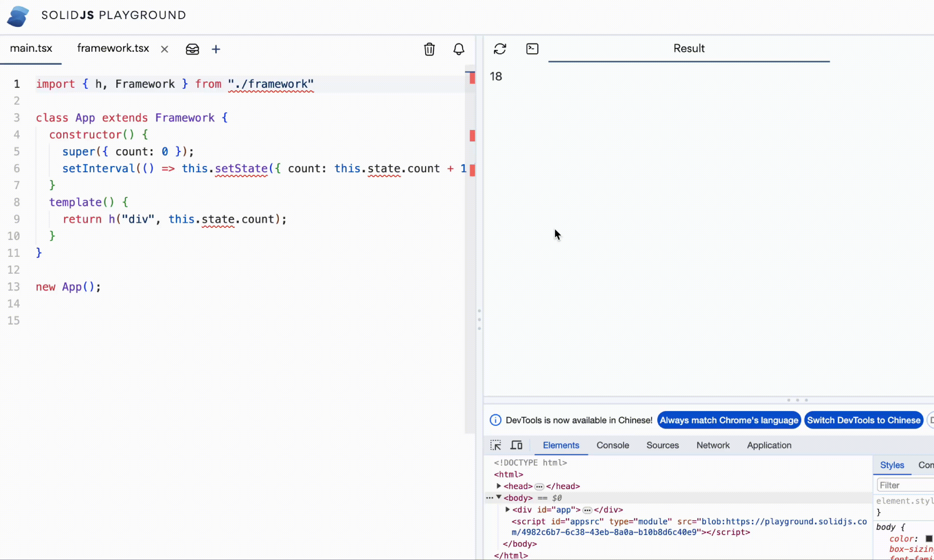934x560 pixels.
Task: Toggle device toolbar emulation icon
Action: (516, 445)
